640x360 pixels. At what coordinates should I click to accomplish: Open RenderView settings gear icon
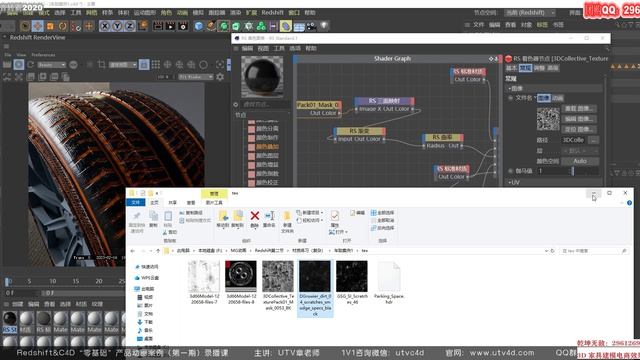[x=220, y=77]
